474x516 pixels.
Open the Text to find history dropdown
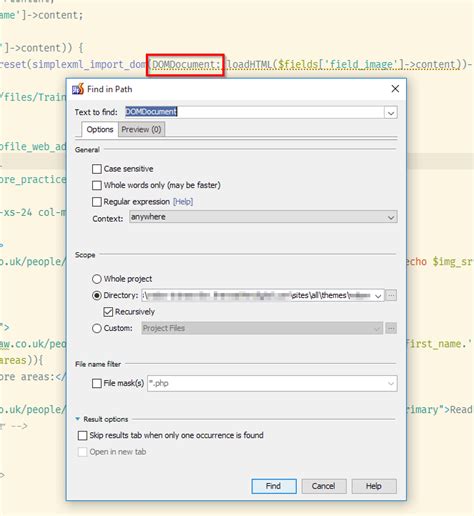[391, 113]
